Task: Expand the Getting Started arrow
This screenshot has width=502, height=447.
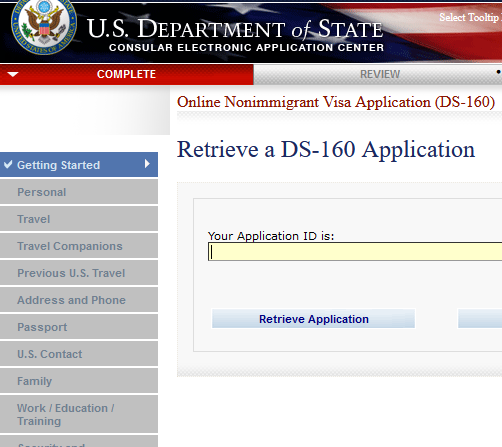Action: [x=147, y=164]
